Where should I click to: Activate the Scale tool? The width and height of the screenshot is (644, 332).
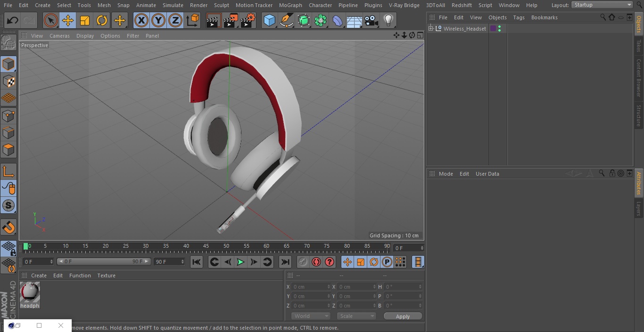pos(85,20)
